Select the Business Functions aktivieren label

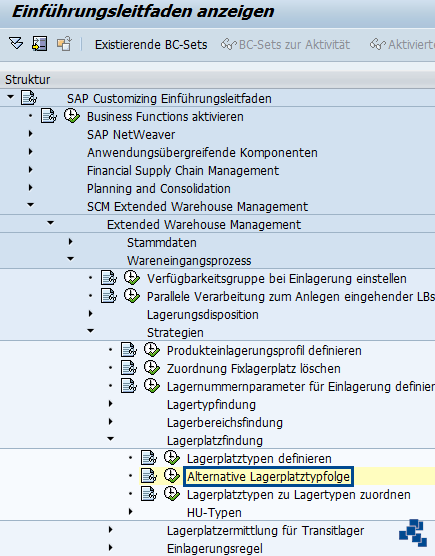165,117
